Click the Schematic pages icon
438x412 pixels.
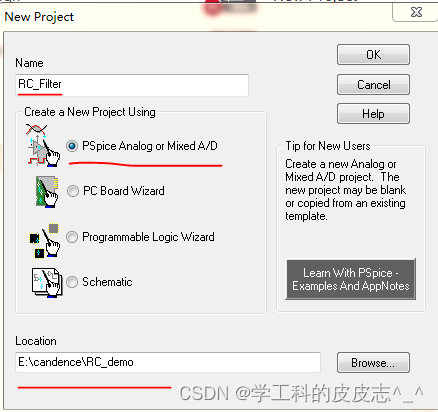click(47, 282)
